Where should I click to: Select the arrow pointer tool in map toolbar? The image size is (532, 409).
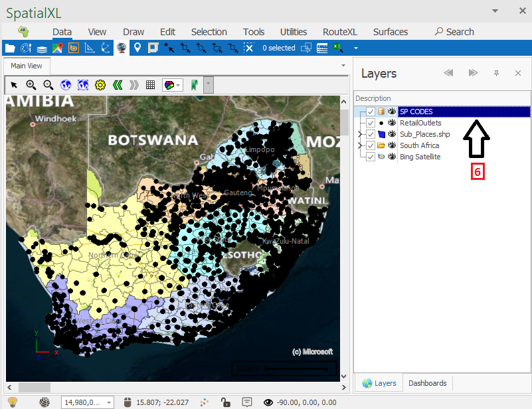tap(13, 85)
